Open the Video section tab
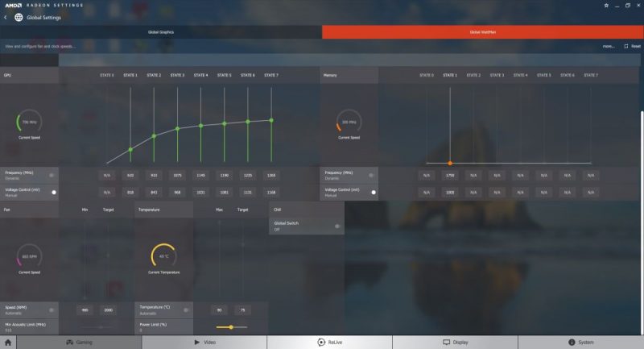The height and width of the screenshot is (349, 644). point(204,342)
